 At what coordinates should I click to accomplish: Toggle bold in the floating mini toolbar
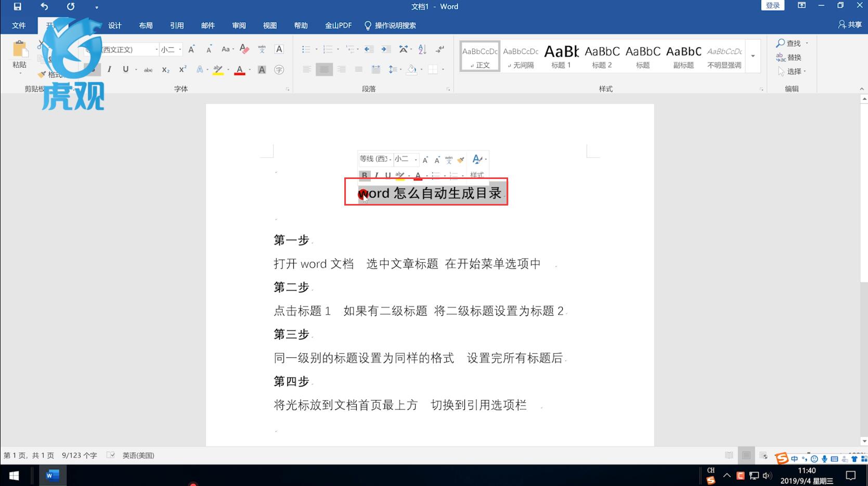coord(365,175)
